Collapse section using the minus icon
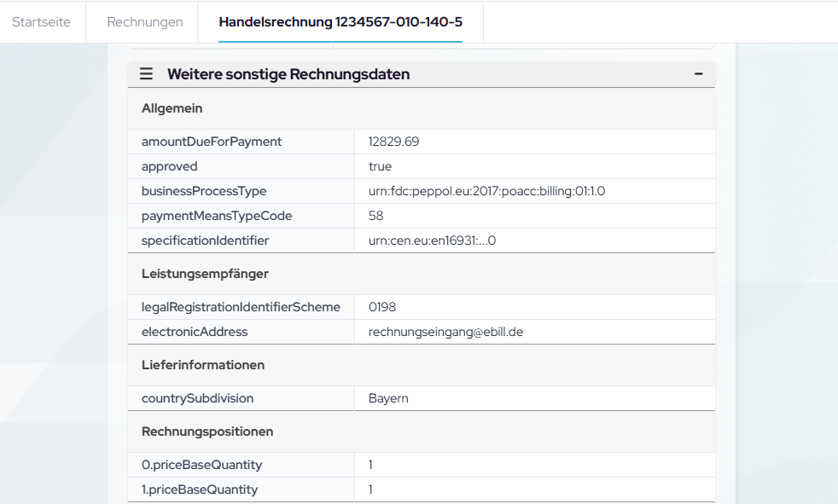Viewport: 838px width, 504px height. [x=698, y=74]
